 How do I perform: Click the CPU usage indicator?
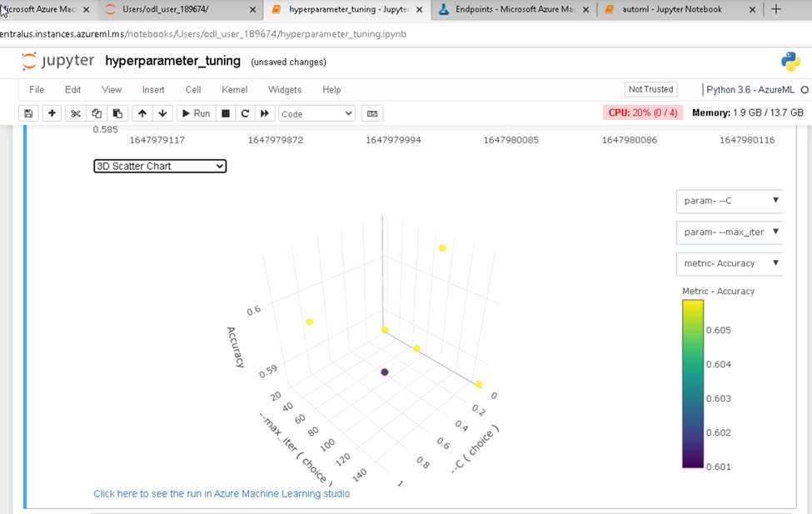coord(643,112)
